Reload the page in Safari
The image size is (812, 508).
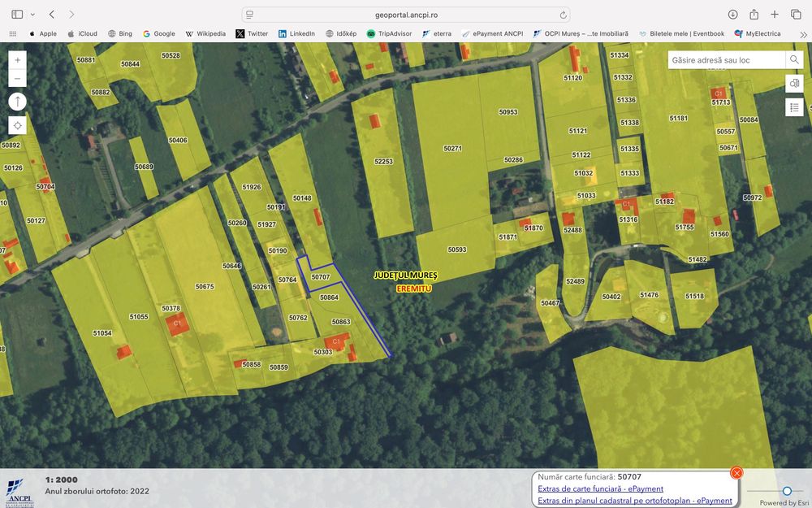tap(563, 15)
